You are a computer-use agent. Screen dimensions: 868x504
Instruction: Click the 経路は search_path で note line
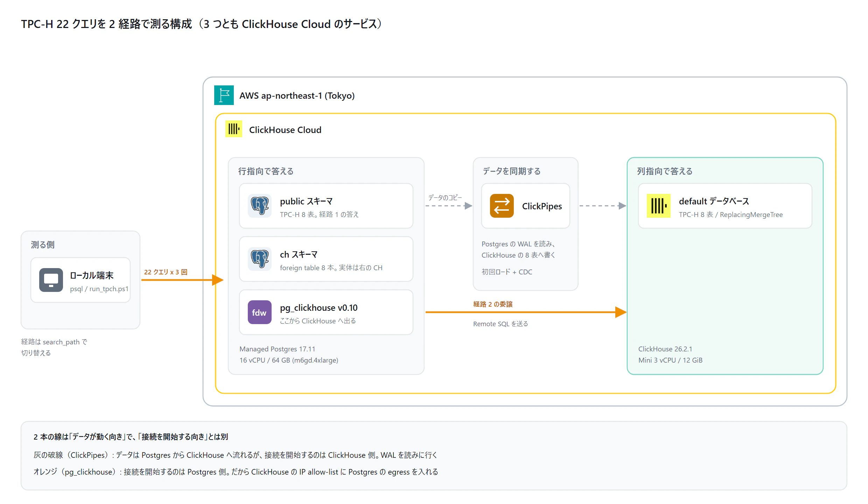(54, 342)
